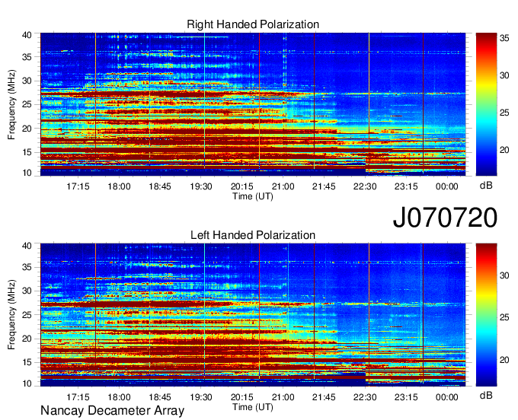The height and width of the screenshot is (420, 518).
Task: Click the '40' frequency tick of Left Handed plot
Action: pos(27,246)
